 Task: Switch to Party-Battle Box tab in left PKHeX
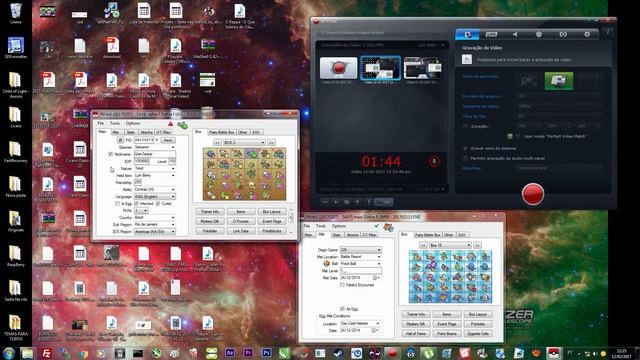pyautogui.click(x=222, y=132)
